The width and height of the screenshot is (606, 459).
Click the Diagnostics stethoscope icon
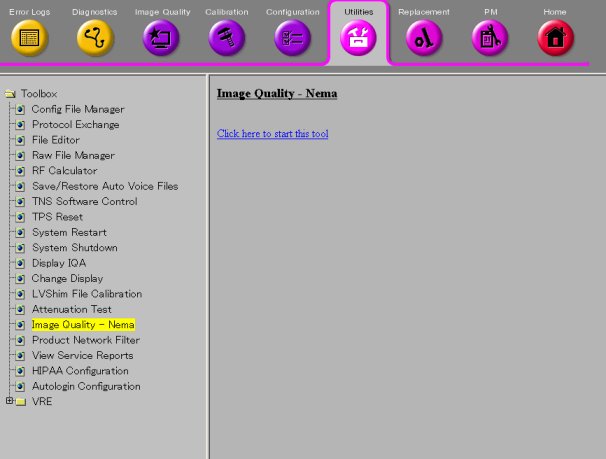pyautogui.click(x=95, y=38)
